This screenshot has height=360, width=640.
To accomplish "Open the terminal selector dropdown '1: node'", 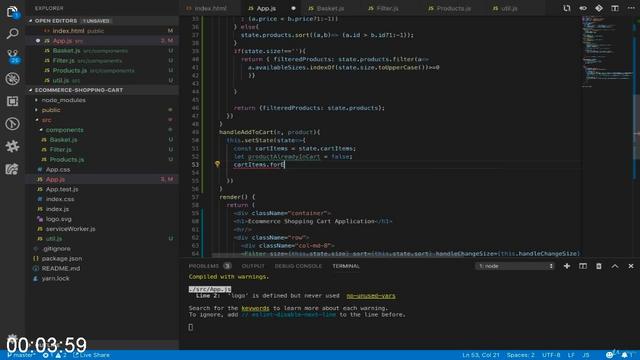I will coord(515,266).
